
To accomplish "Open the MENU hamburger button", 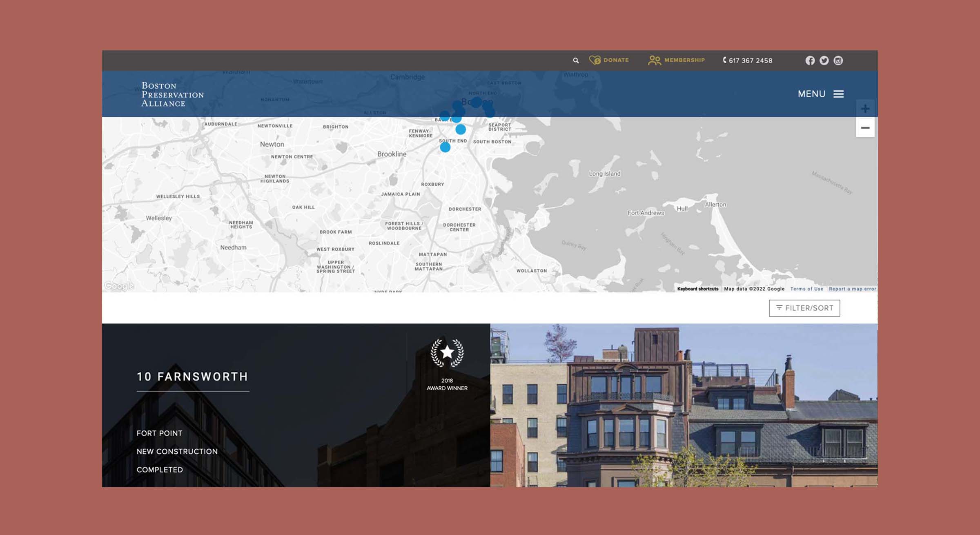I will [x=821, y=94].
